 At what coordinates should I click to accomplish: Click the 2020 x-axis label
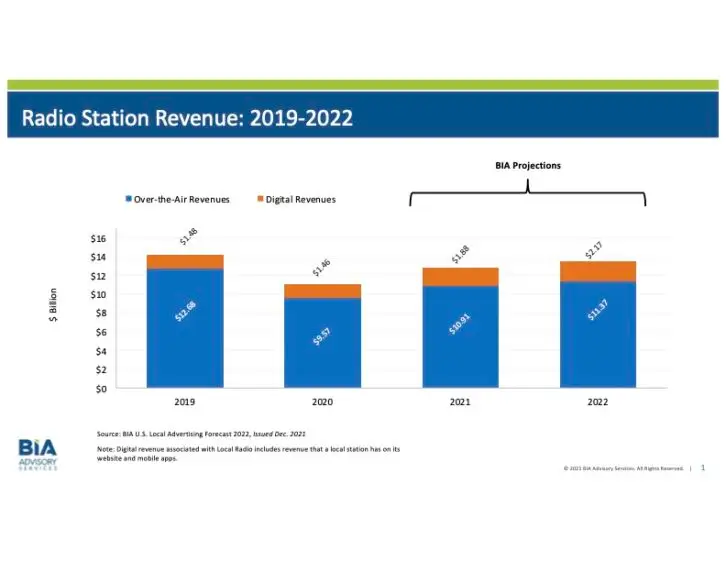tap(322, 402)
